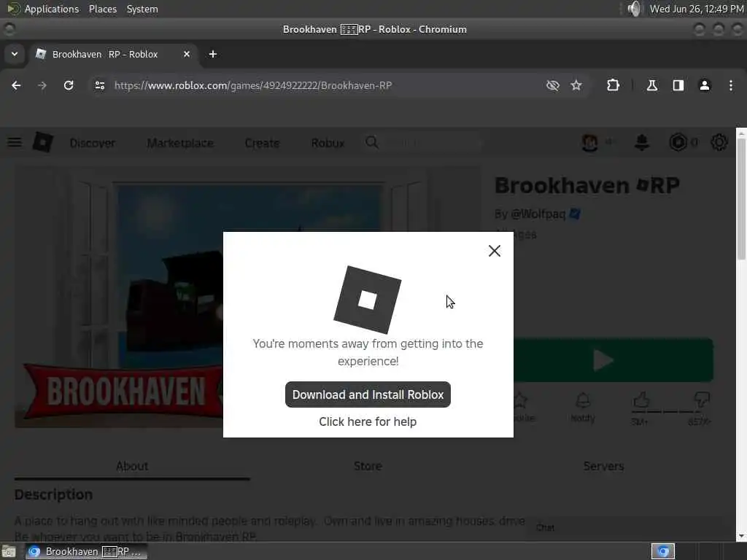Click the Brookhaven taskbar window button

(86, 551)
